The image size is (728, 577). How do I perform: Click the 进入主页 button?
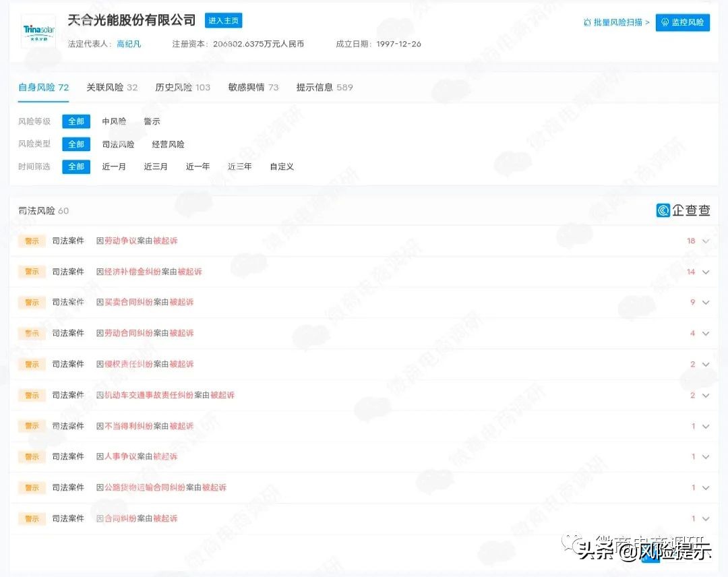pos(223,20)
